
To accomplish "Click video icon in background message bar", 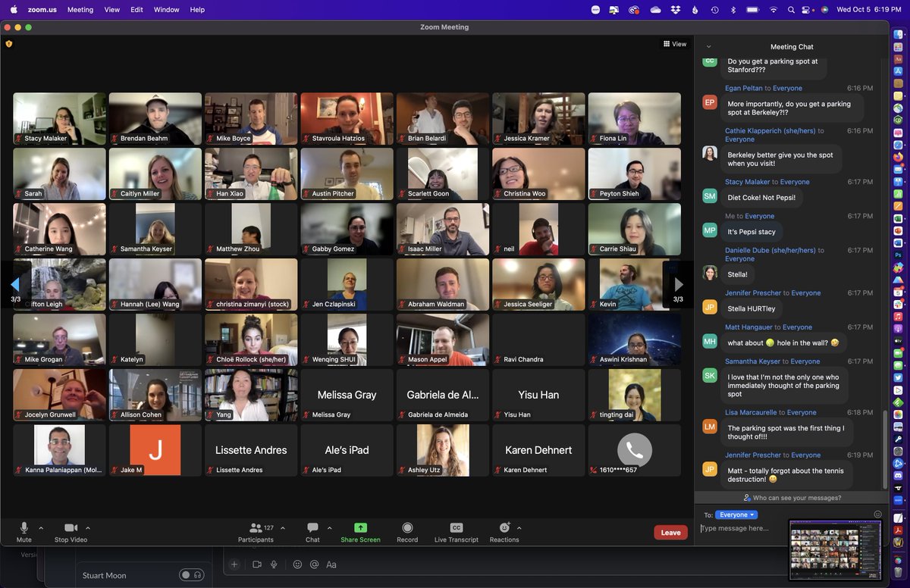I will click(257, 565).
